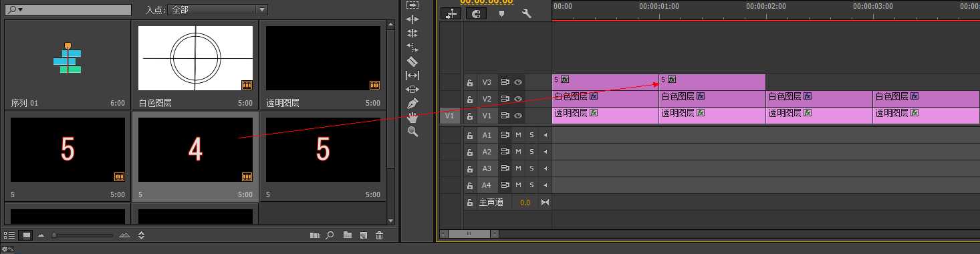The image size is (980, 254).
Task: Select the Slip tool
Action: [x=412, y=76]
